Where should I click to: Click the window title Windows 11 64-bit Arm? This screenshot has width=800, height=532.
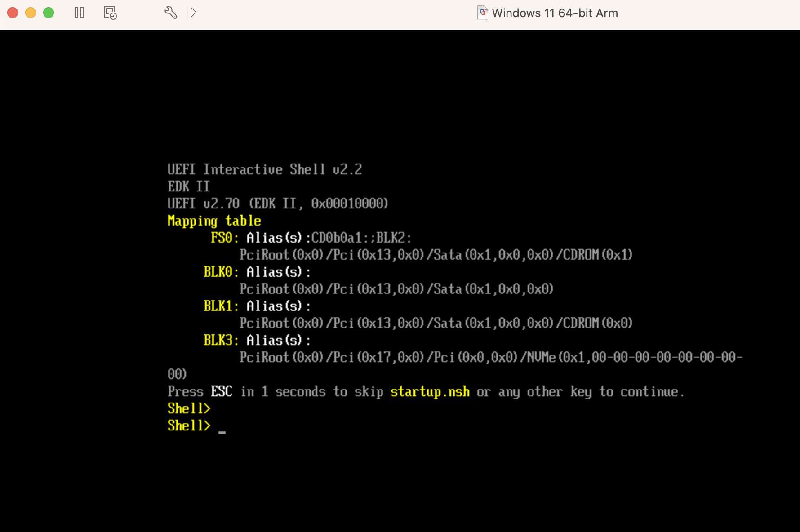[555, 13]
